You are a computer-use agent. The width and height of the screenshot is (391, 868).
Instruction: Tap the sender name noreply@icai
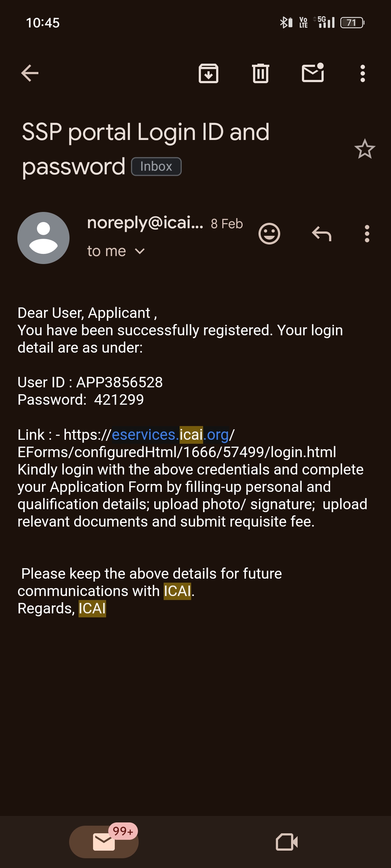coord(145,223)
